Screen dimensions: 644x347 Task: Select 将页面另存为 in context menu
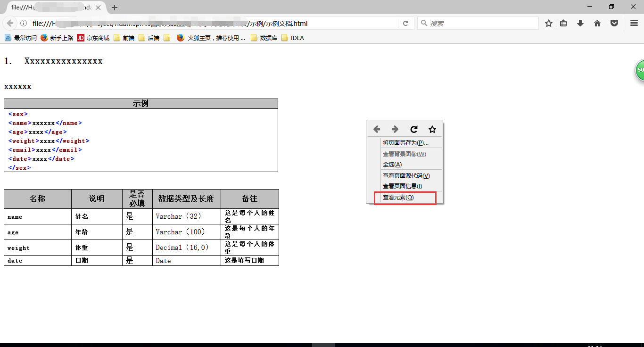click(405, 142)
